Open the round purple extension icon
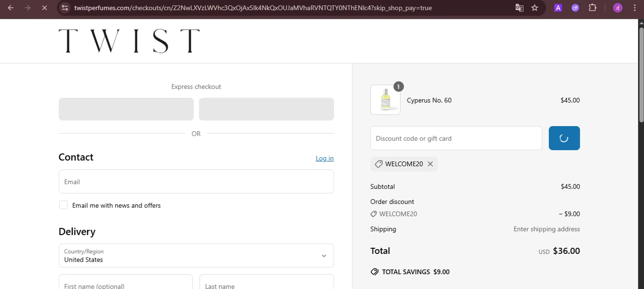Viewport: 644px width, 289px height. [575, 8]
